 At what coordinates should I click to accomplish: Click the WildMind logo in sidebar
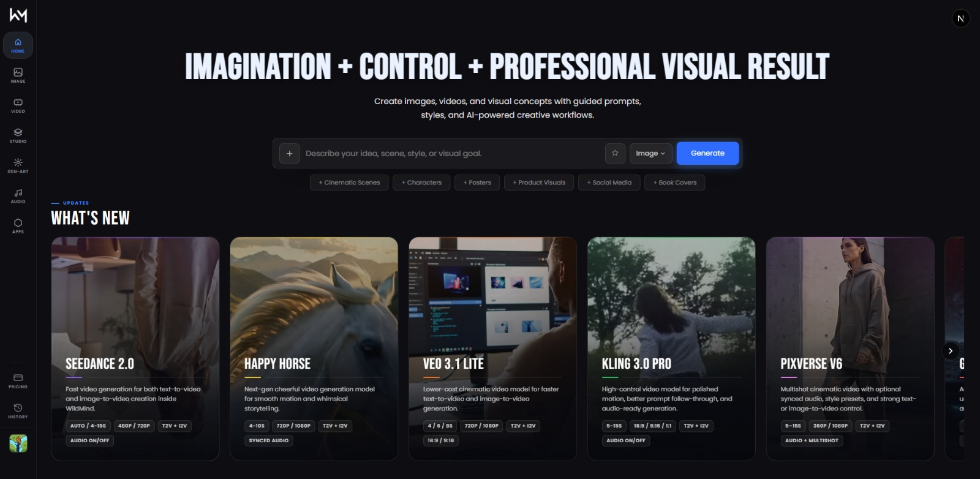(18, 15)
